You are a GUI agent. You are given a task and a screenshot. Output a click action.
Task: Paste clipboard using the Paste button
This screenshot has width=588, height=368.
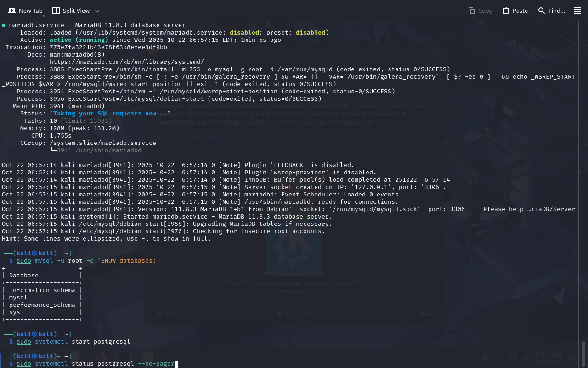tap(515, 11)
